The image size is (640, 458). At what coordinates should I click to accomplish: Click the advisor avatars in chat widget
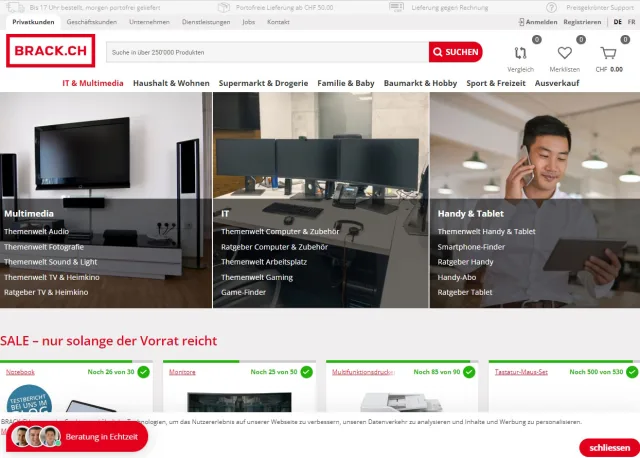tap(36, 437)
